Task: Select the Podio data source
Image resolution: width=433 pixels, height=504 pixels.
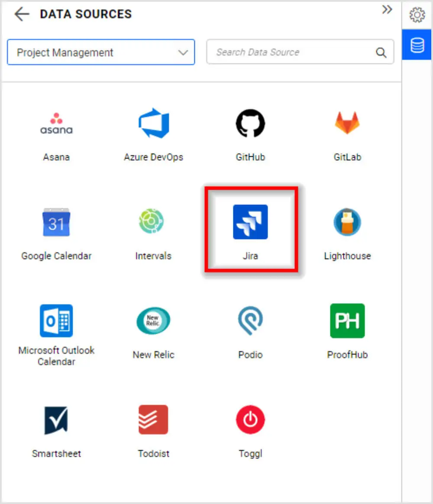Action: [x=250, y=321]
